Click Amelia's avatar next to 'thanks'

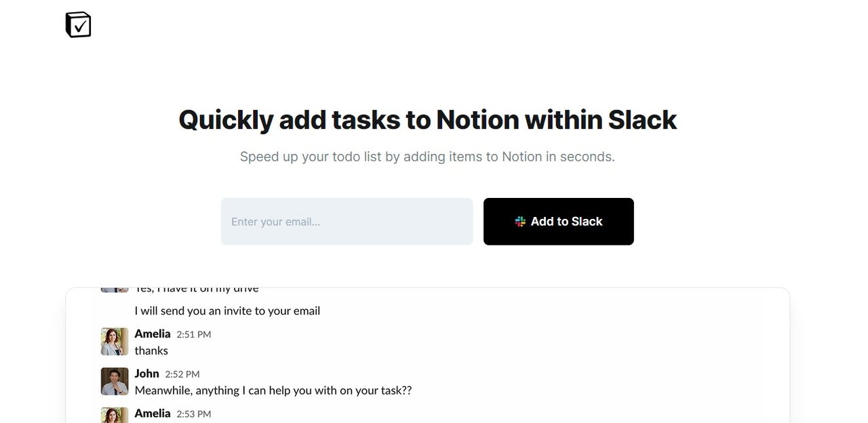115,342
